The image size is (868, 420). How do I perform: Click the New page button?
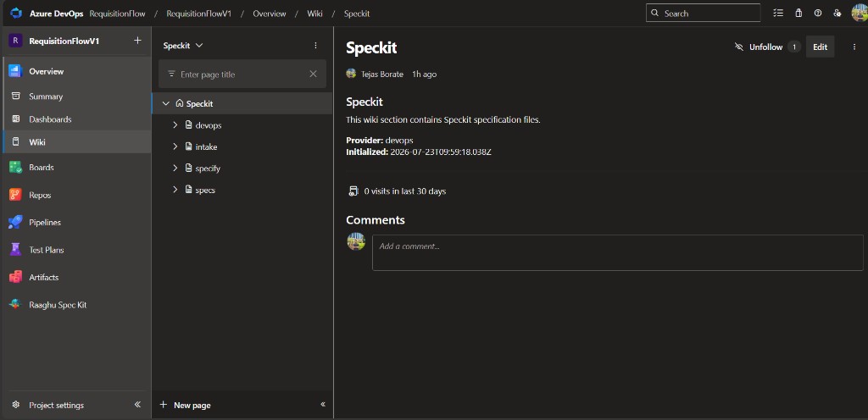[186, 405]
